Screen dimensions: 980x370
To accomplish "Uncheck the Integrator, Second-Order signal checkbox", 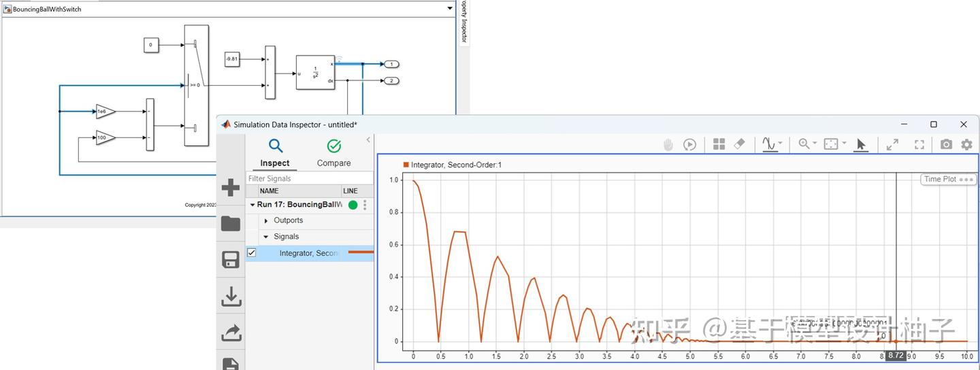I will [252, 252].
